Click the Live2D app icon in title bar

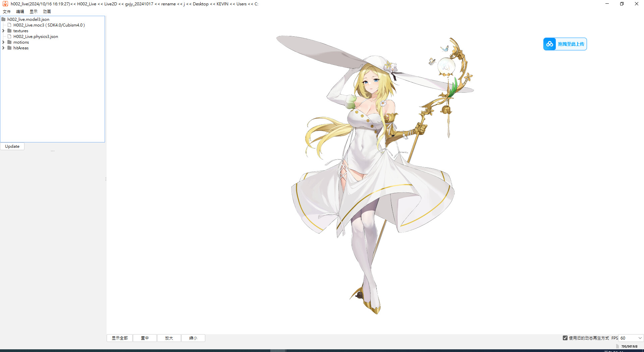coord(5,4)
